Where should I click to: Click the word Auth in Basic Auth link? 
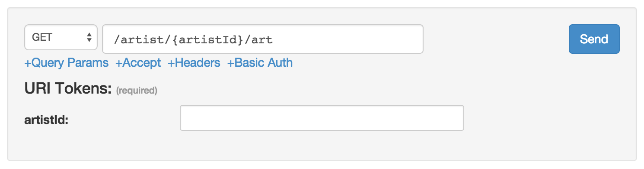click(x=279, y=63)
